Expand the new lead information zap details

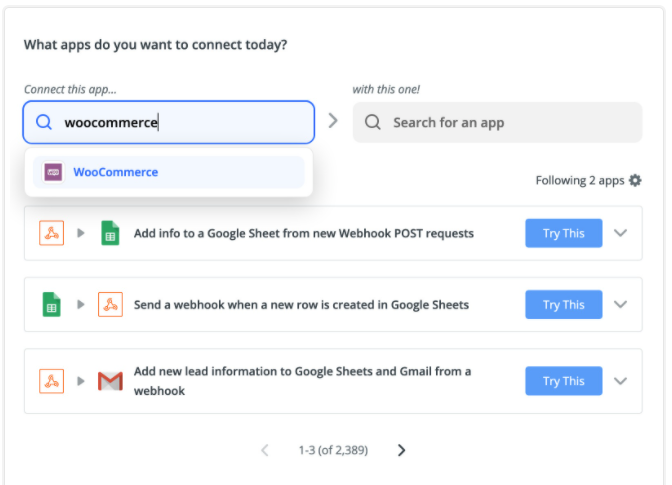[x=620, y=381]
